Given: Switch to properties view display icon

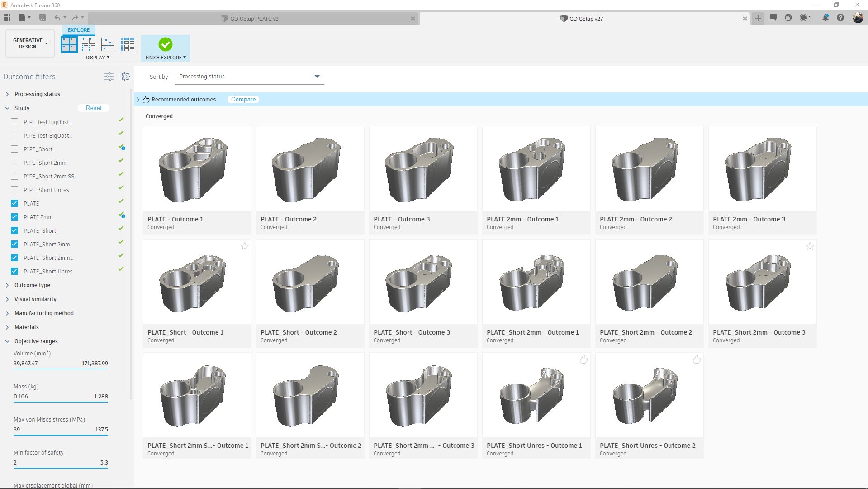Looking at the screenshot, I should pos(88,44).
